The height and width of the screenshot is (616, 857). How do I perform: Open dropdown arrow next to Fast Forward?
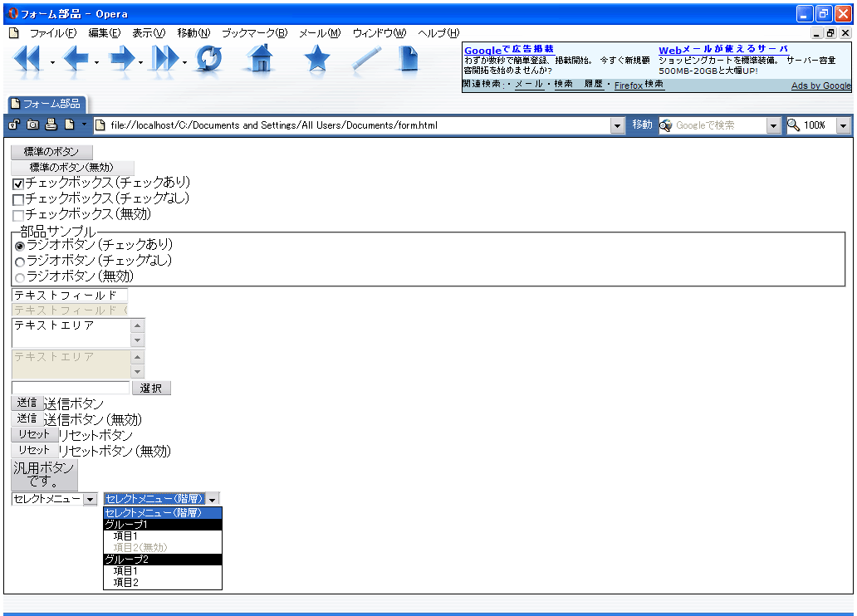coord(184,62)
